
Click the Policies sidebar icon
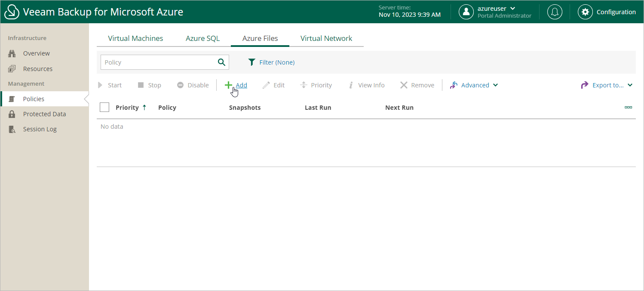coord(12,99)
